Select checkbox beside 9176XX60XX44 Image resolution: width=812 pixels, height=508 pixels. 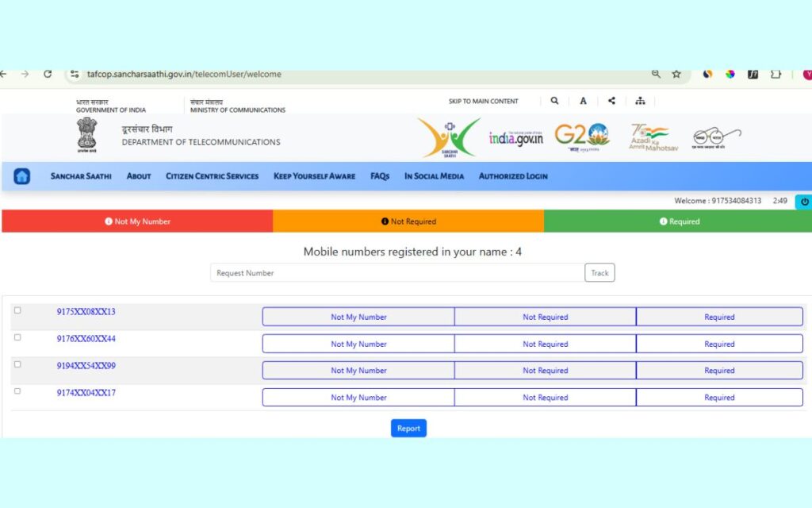(17, 337)
